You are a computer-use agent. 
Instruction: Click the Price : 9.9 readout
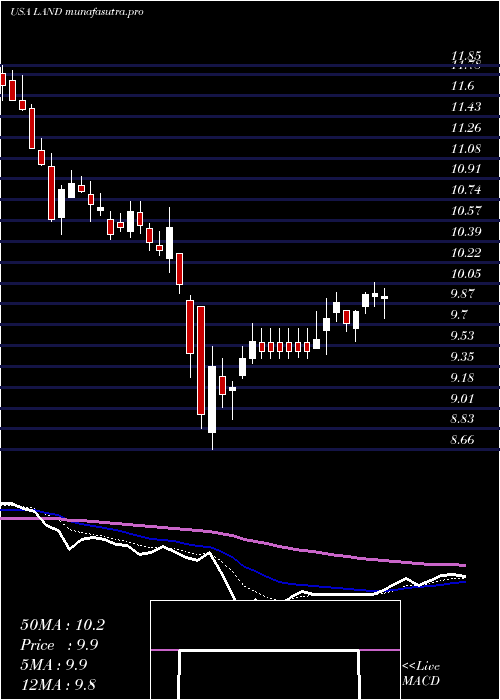59,645
